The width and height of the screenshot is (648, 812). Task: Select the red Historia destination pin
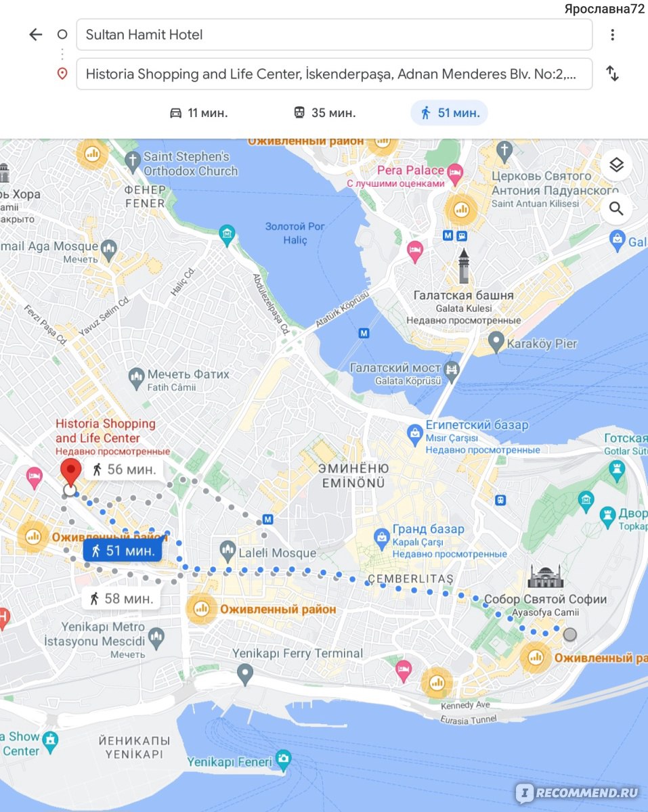70,473
